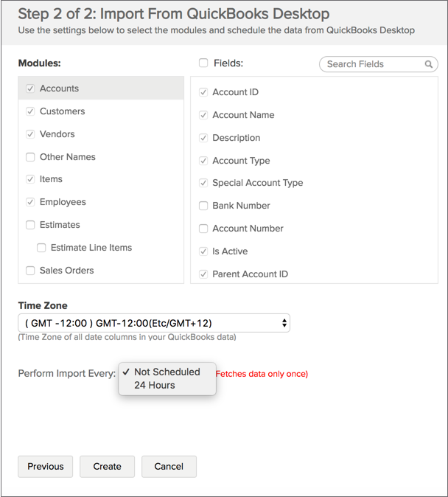This screenshot has width=448, height=497.
Task: Select the Sales Orders module label
Action: click(x=67, y=271)
